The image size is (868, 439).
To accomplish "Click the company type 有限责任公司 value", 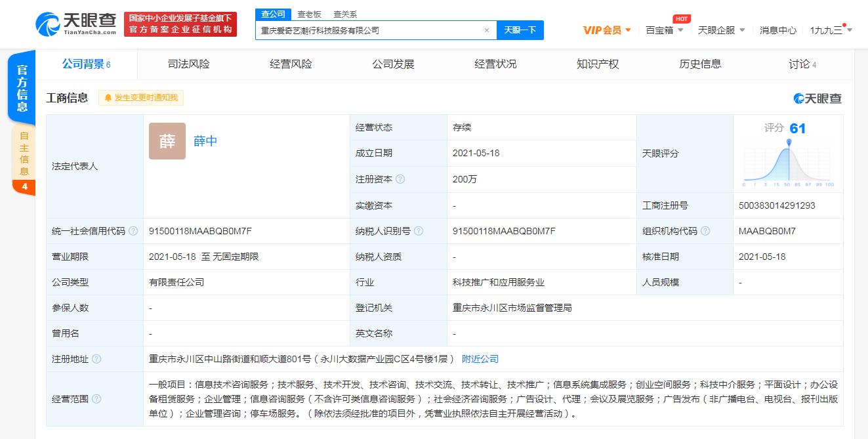I will [x=176, y=282].
